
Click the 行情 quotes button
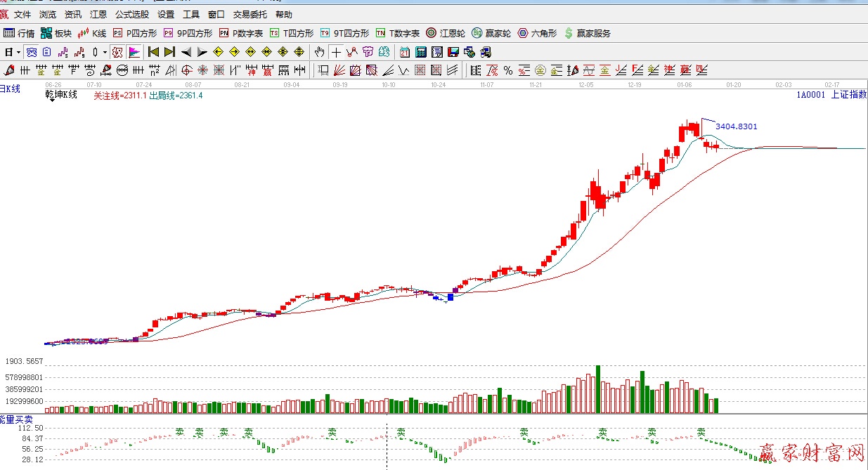pyautogui.click(x=20, y=33)
